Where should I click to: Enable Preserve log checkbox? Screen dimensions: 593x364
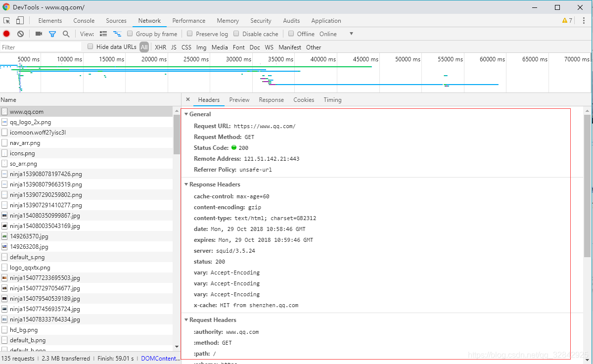tap(190, 34)
